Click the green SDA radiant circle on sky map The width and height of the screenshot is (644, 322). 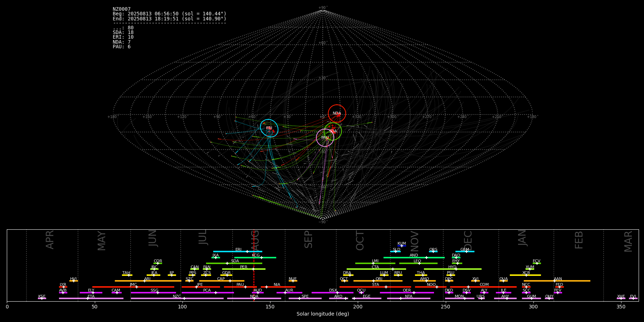point(333,131)
